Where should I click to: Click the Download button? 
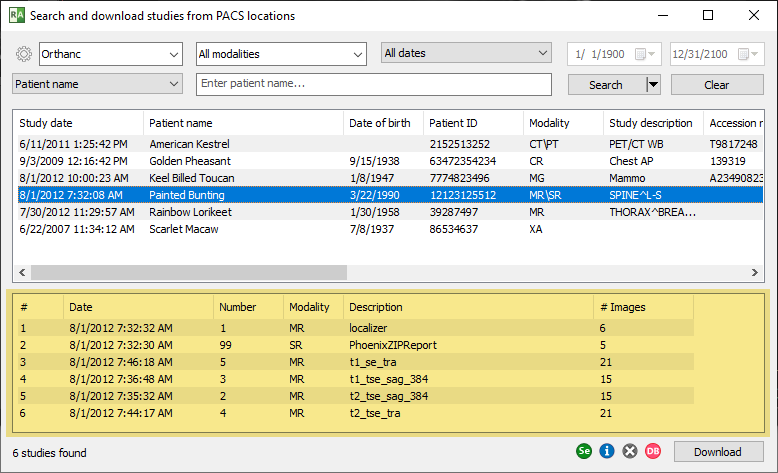(x=717, y=452)
